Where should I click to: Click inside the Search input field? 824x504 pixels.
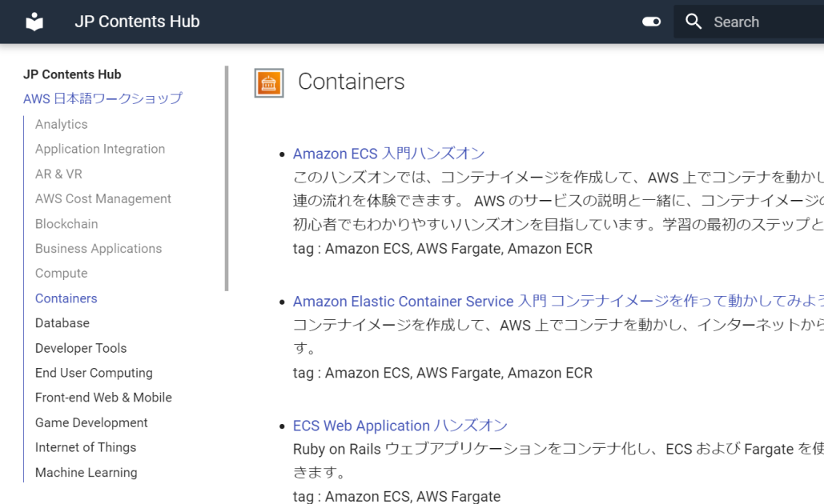pos(761,22)
